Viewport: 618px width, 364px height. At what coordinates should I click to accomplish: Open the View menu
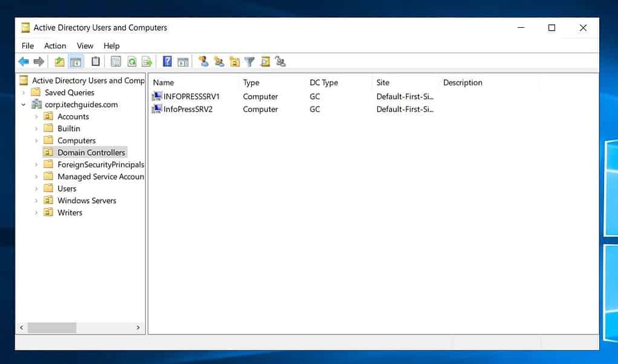click(x=85, y=46)
